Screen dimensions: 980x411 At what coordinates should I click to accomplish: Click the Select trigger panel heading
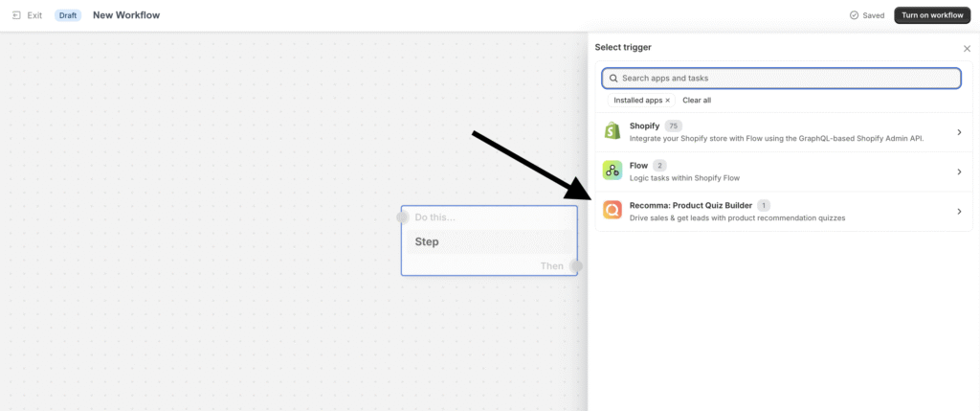(x=623, y=47)
